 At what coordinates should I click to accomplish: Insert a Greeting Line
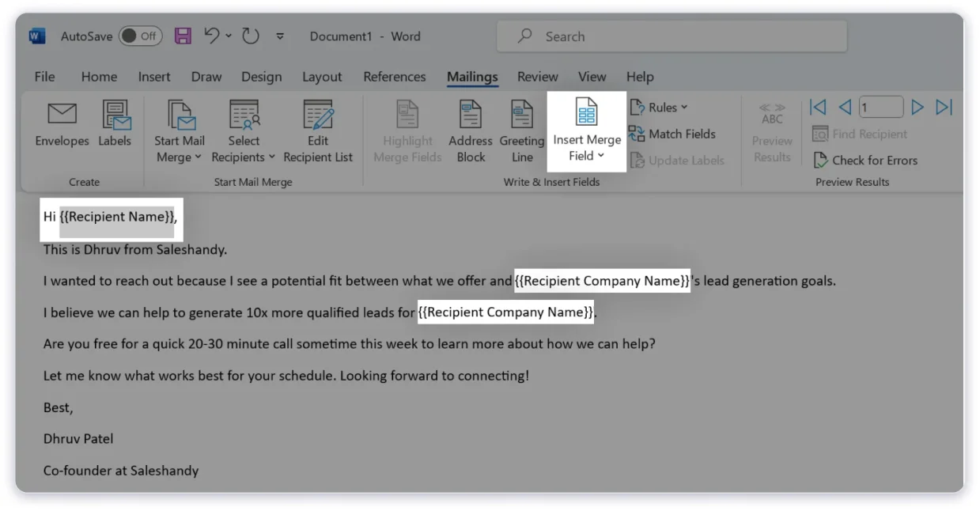[x=522, y=131]
